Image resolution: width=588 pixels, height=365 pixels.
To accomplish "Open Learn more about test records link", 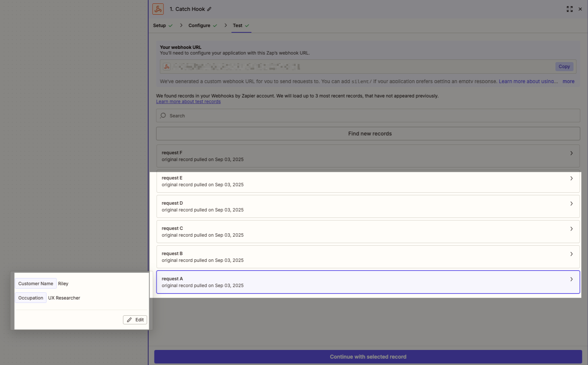I will click(x=188, y=102).
